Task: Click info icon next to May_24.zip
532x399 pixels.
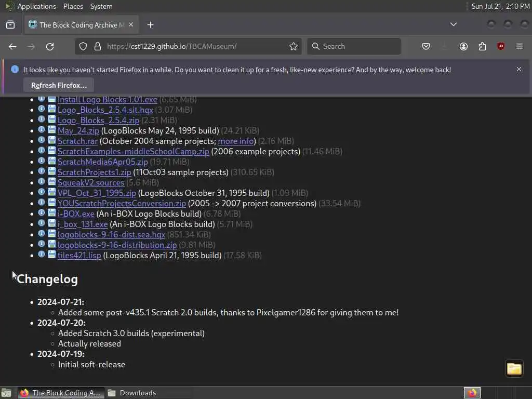Action: (x=42, y=129)
